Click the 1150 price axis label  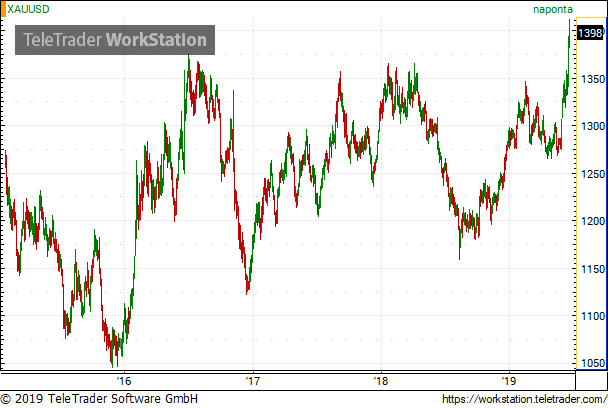pos(593,269)
